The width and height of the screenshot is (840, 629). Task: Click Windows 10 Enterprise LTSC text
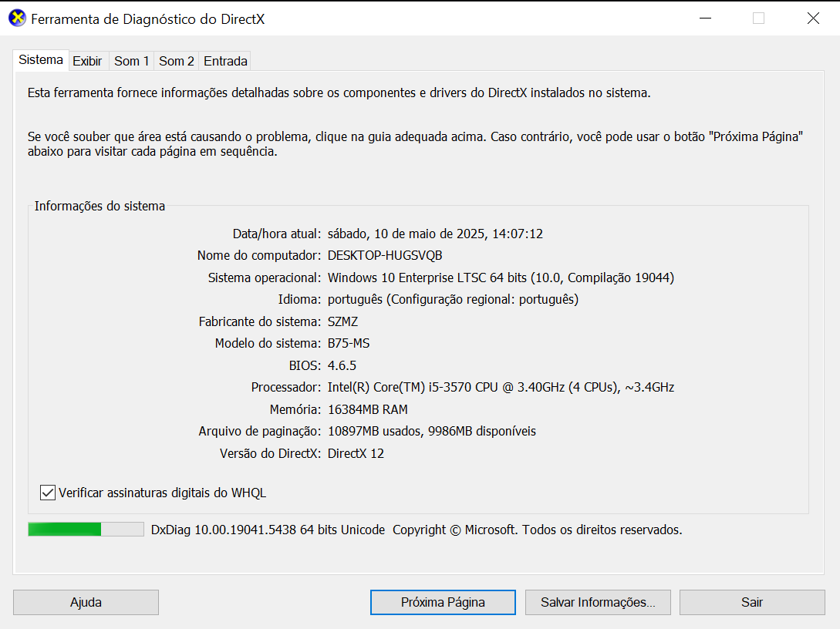pos(501,277)
